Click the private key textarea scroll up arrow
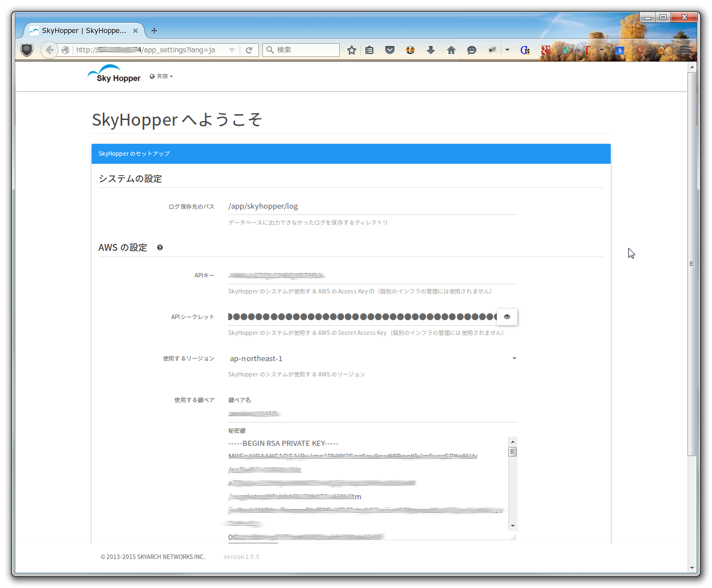 coord(513,441)
